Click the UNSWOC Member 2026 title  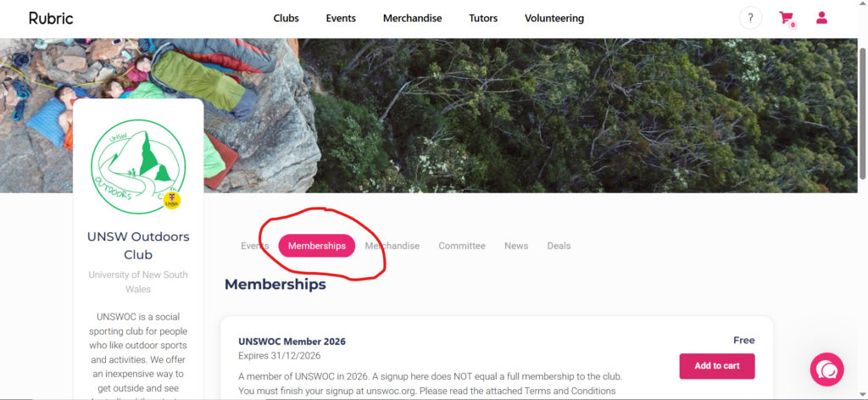tap(292, 342)
